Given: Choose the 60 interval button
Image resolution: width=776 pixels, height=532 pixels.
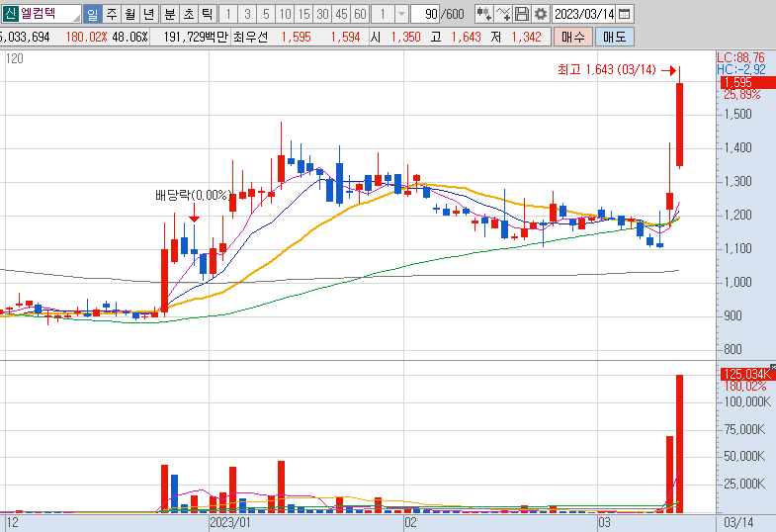Looking at the screenshot, I should pyautogui.click(x=360, y=14).
